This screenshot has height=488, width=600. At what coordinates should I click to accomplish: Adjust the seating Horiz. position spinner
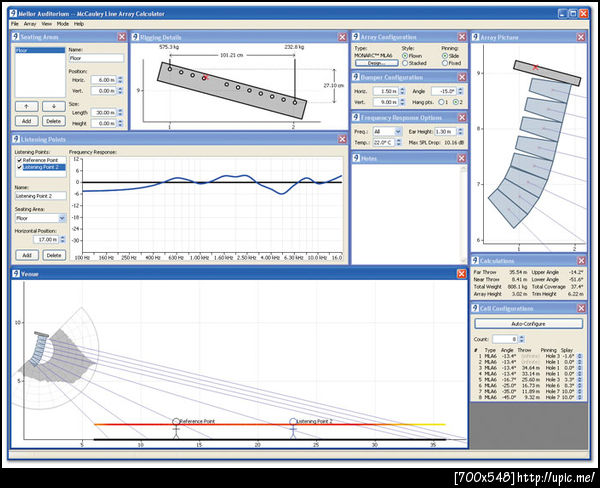(x=120, y=80)
